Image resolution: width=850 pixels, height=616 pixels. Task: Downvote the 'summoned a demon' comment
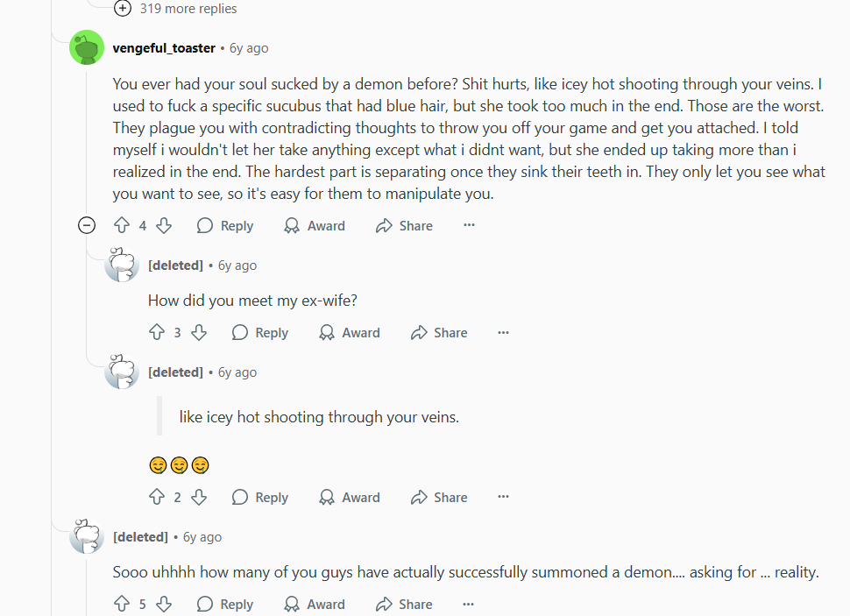pos(164,605)
